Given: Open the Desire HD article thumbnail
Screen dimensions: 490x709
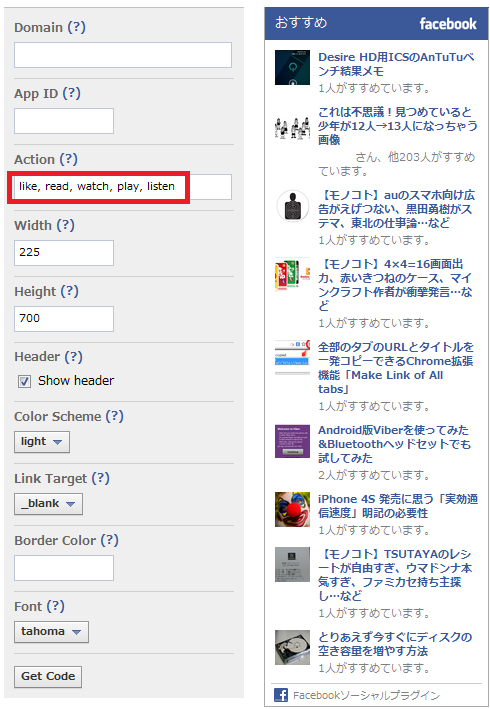Looking at the screenshot, I should point(292,67).
